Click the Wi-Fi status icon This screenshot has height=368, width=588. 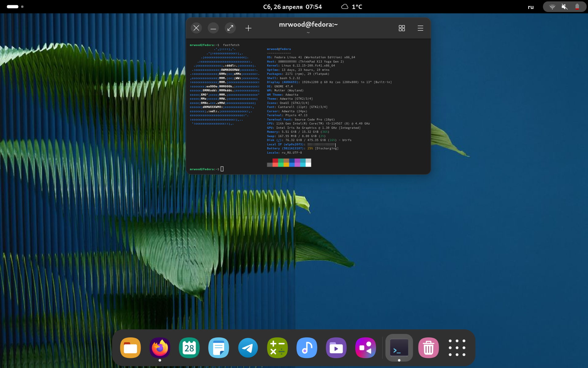pos(552,7)
